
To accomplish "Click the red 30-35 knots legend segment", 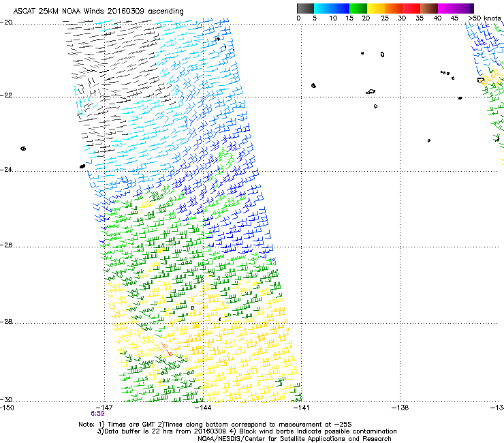I will pyautogui.click(x=411, y=8).
